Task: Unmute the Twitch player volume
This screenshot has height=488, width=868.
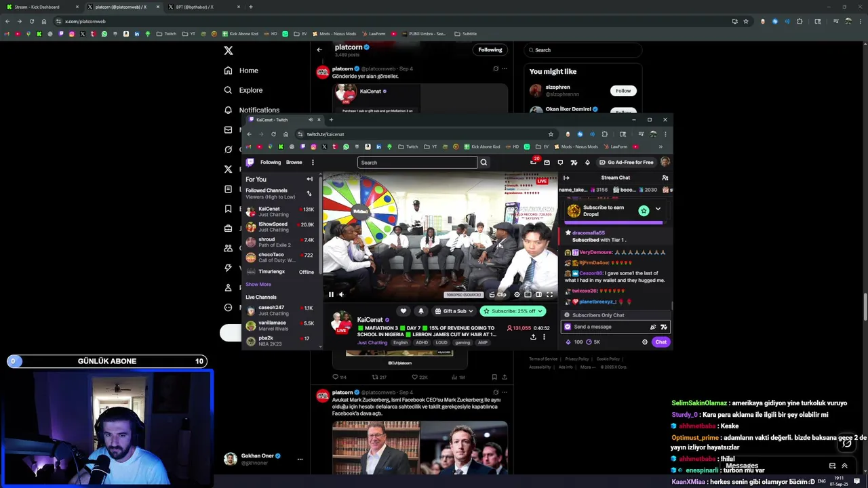Action: click(341, 295)
